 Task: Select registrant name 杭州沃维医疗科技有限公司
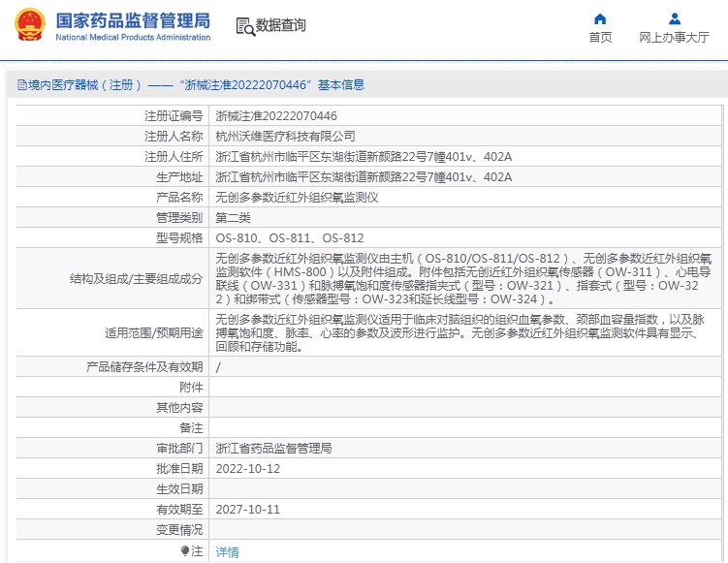pyautogui.click(x=286, y=137)
